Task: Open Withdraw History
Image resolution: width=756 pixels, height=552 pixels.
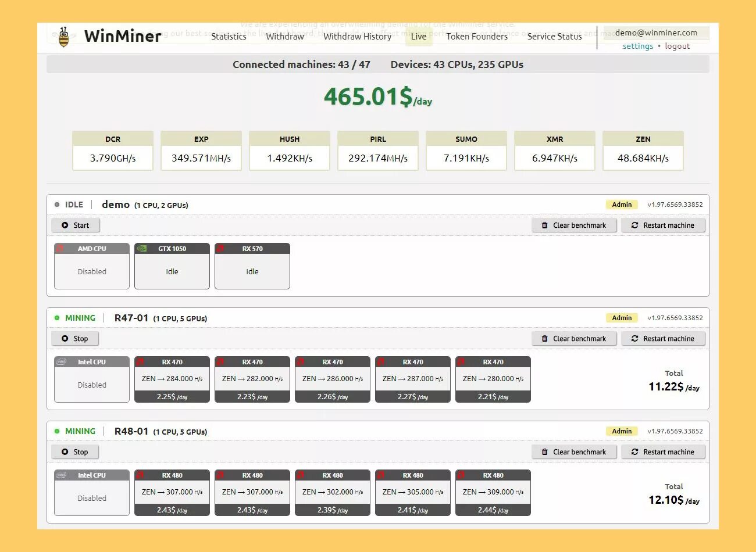Action: click(357, 36)
